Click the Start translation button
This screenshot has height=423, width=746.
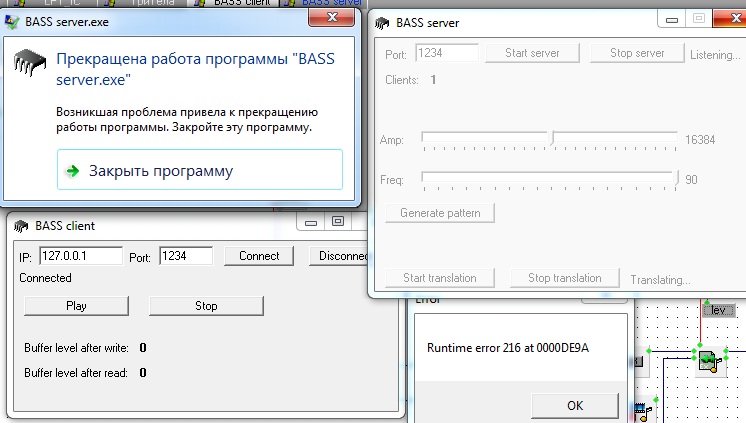pyautogui.click(x=439, y=278)
